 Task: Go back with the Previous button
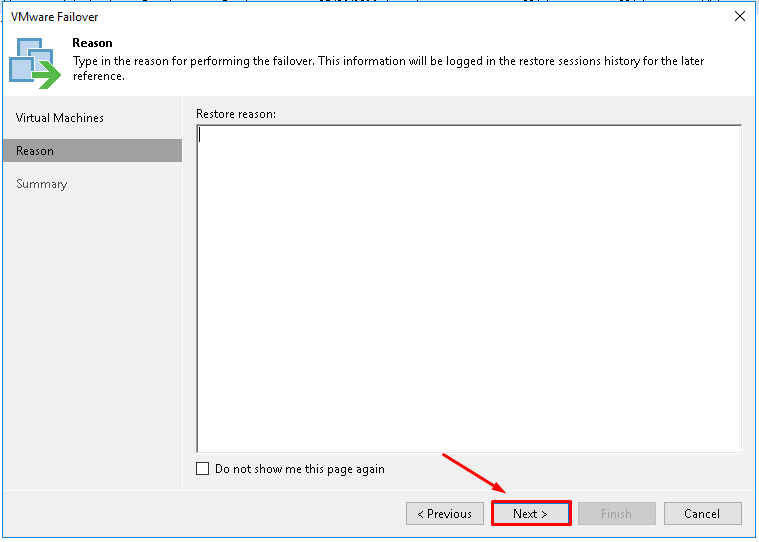coord(444,513)
